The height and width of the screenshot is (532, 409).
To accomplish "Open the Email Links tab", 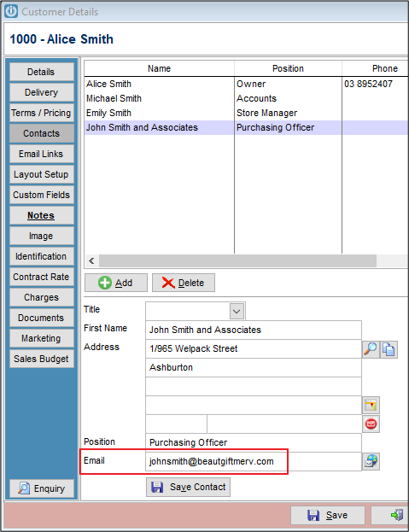I will point(41,154).
